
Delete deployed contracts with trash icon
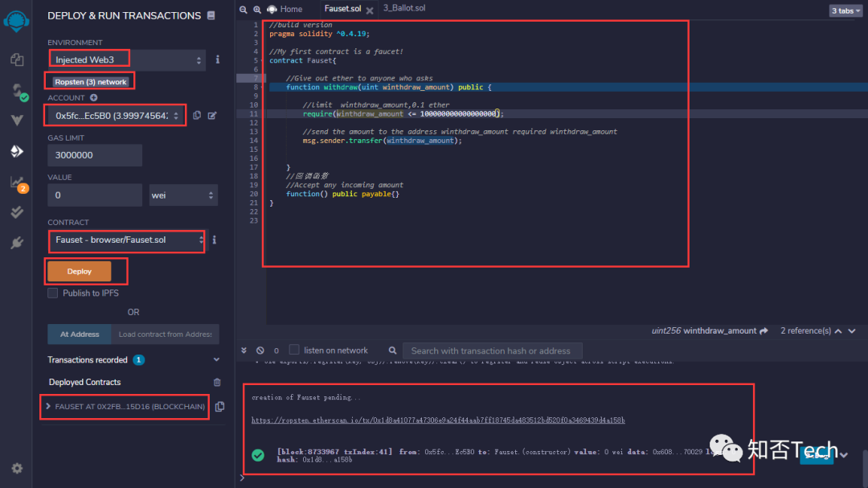(x=217, y=382)
